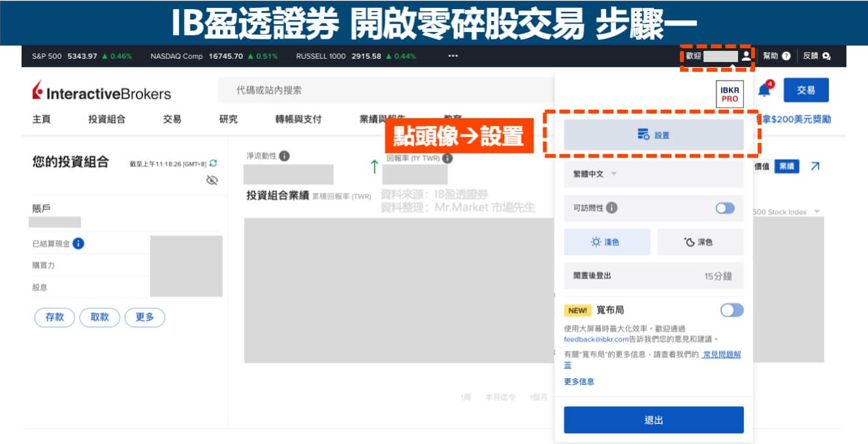
Task: Select the 深色 dark theme
Action: pyautogui.click(x=700, y=242)
